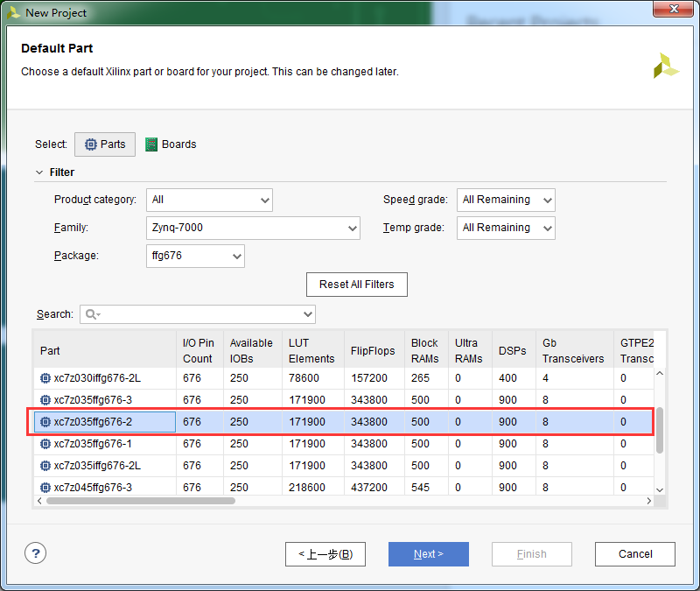Screen dimensions: 700x591
Task: Click the help question mark icon
Action: 35,553
